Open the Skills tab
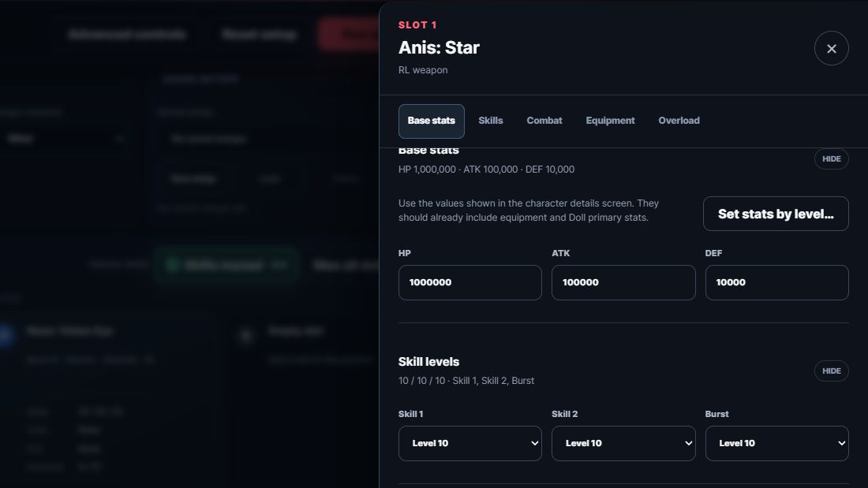Screen dimensions: 868x488 click(491, 121)
